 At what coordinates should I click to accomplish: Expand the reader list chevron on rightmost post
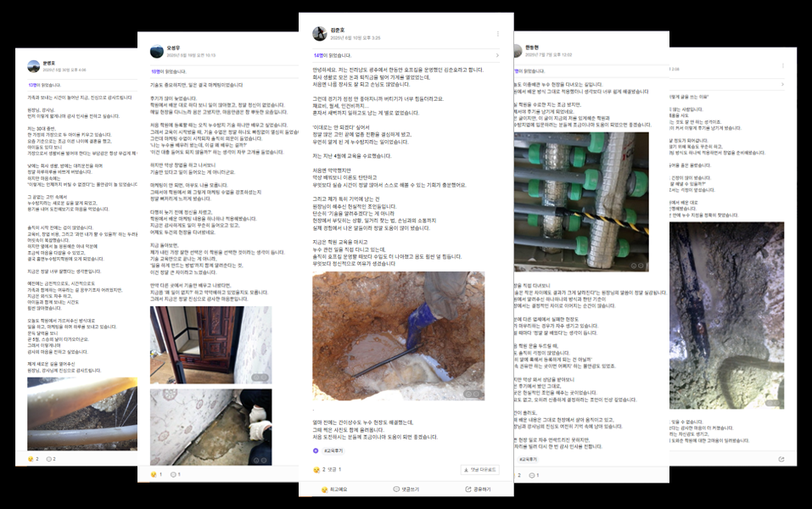pos(782,84)
